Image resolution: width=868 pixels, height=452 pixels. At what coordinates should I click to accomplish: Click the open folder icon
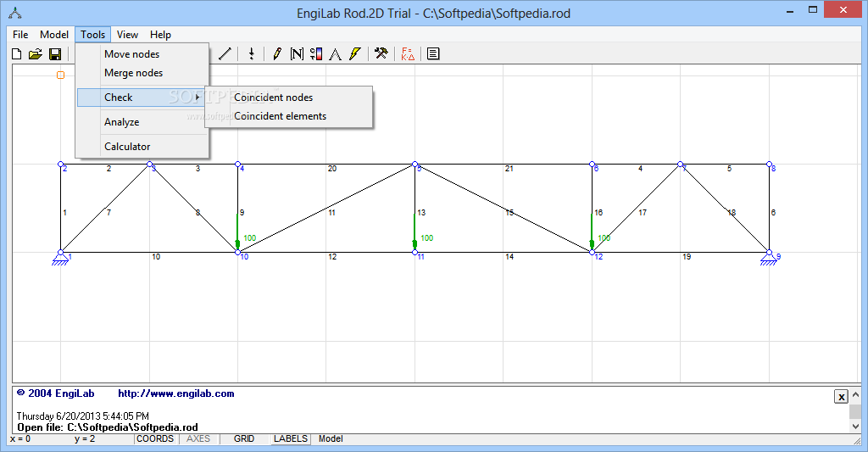pyautogui.click(x=36, y=53)
